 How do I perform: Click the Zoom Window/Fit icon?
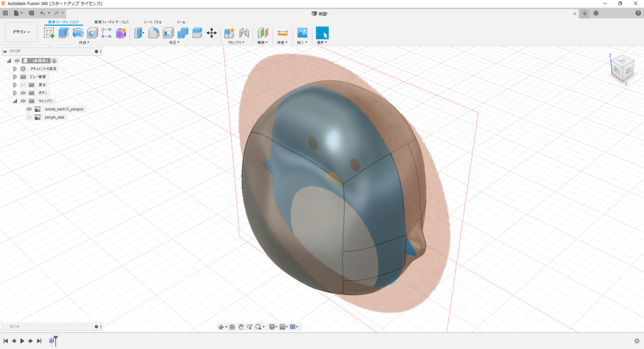(259, 326)
